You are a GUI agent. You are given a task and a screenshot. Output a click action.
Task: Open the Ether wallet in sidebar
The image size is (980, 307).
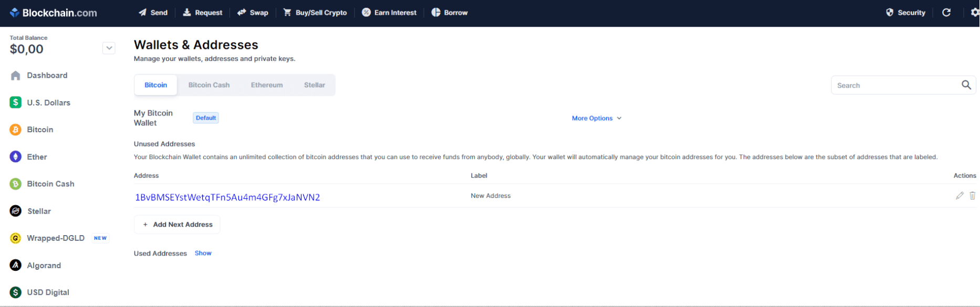point(37,157)
